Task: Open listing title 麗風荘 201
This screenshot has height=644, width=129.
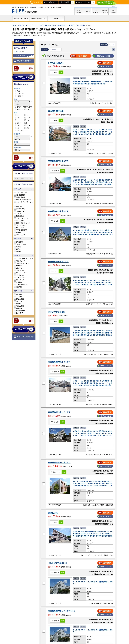Action: [53, 513]
